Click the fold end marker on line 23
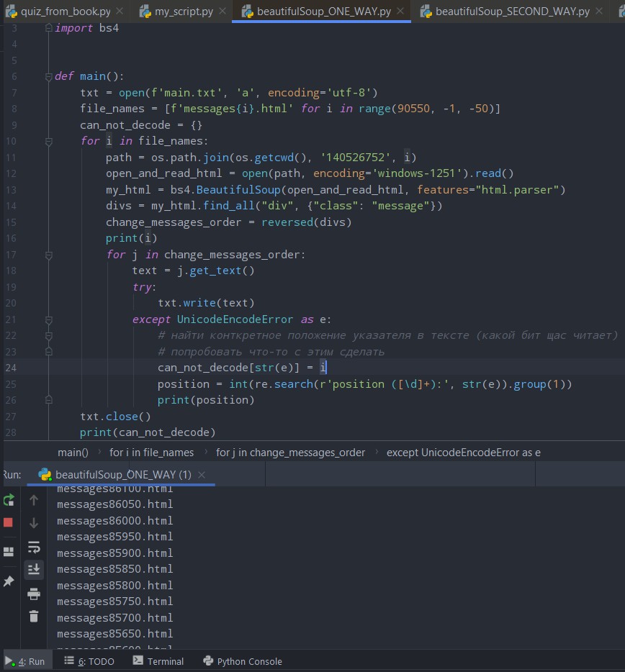 tap(48, 352)
